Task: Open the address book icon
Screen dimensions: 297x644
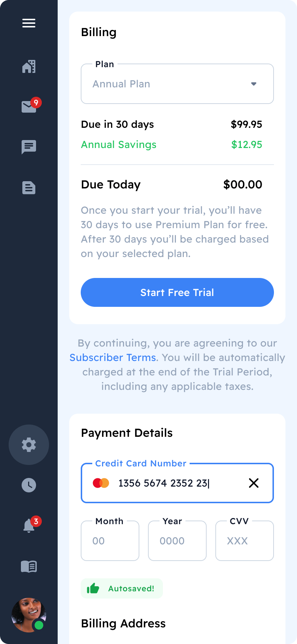Action: coord(29,566)
